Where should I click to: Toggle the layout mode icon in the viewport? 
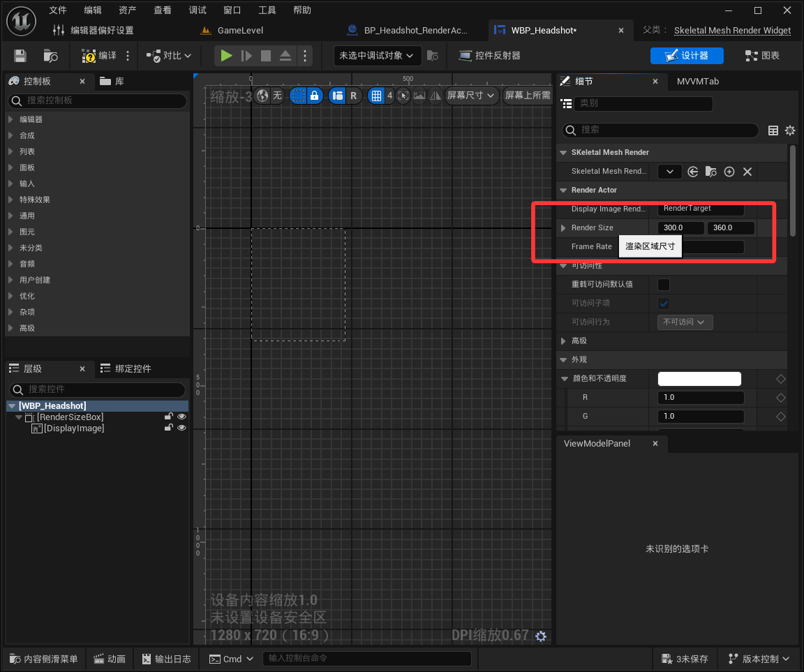point(337,96)
